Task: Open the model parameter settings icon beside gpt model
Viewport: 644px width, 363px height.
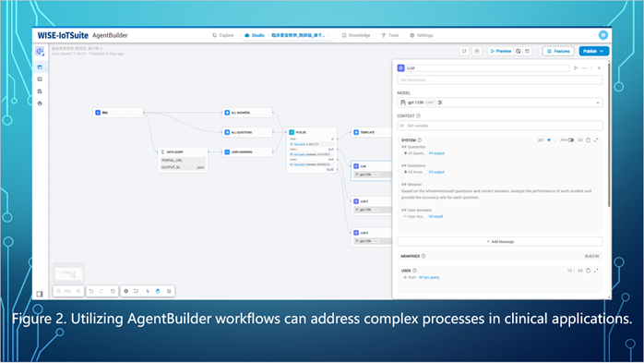Action: point(440,103)
